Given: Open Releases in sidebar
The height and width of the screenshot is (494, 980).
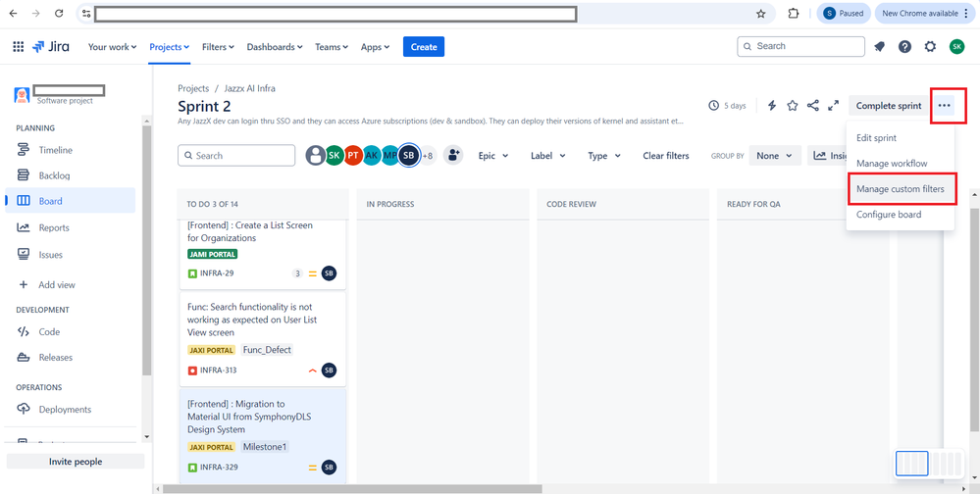Looking at the screenshot, I should point(70,357).
